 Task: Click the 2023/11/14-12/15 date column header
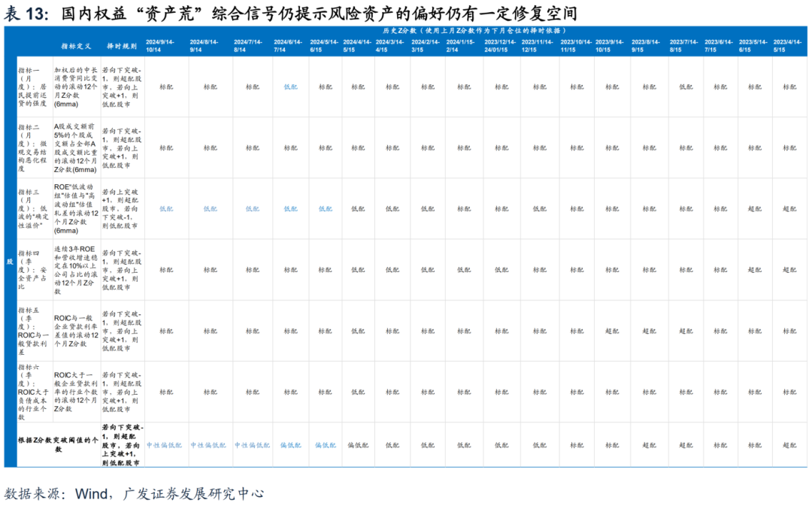pos(538,46)
